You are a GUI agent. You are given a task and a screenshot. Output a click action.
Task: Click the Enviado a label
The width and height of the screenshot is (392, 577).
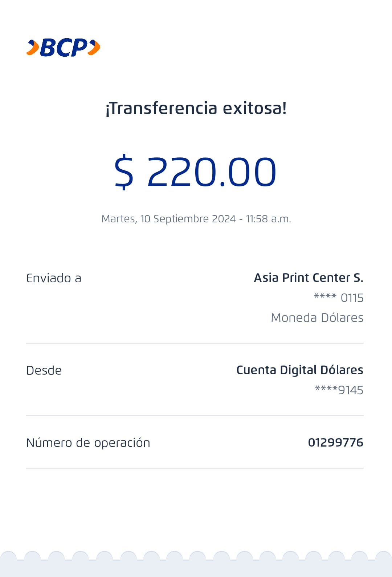click(54, 278)
